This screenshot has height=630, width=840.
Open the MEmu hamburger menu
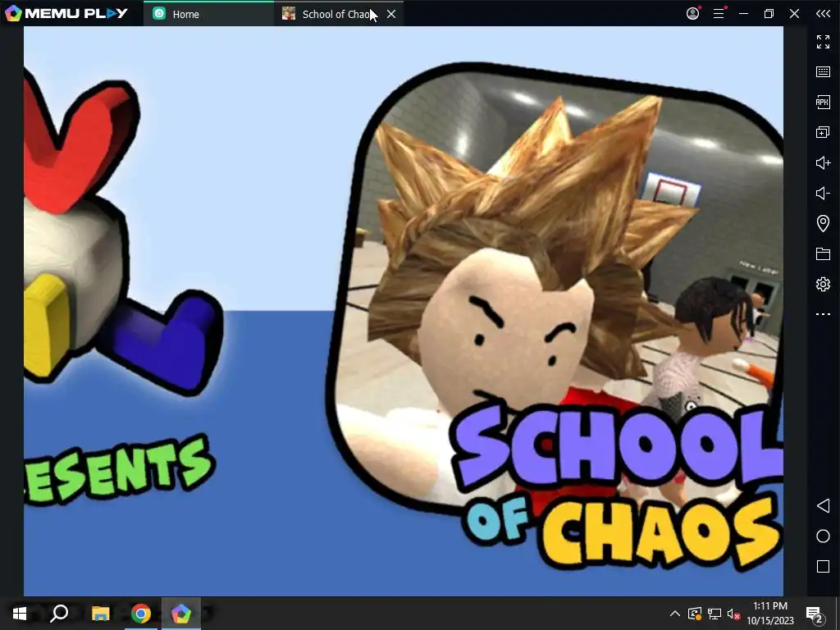(x=719, y=13)
